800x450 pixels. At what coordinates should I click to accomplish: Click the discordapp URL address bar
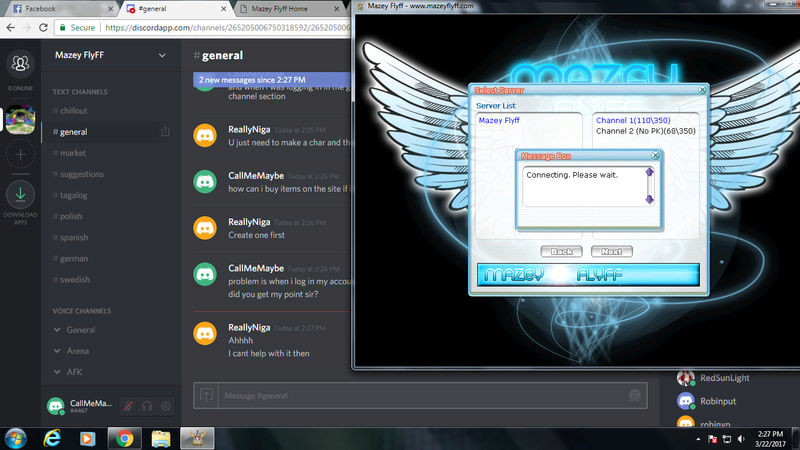[228, 28]
